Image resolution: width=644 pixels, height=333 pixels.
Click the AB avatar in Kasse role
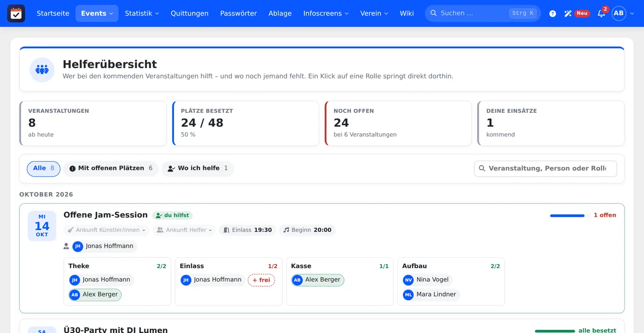coord(297,280)
